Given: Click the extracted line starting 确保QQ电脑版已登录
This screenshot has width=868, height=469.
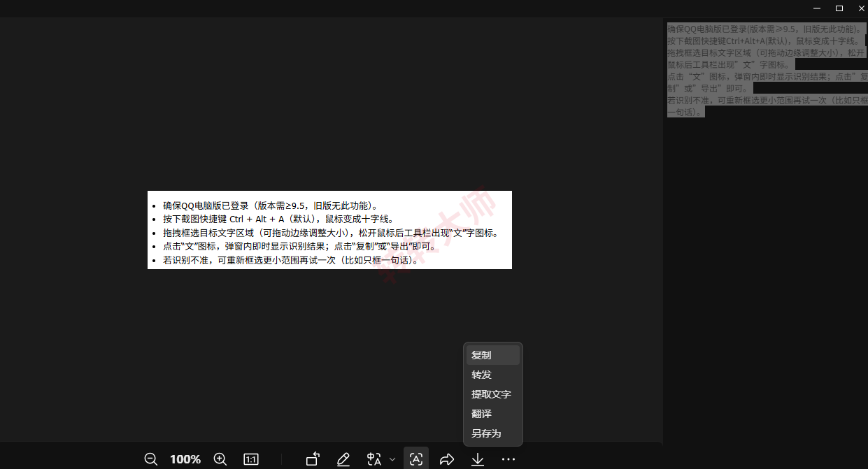Looking at the screenshot, I should [765, 29].
